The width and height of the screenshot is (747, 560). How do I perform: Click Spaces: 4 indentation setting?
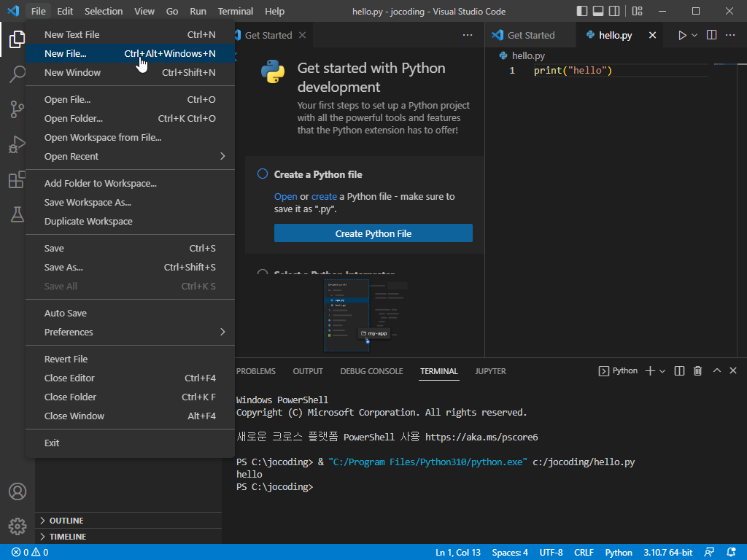(510, 553)
